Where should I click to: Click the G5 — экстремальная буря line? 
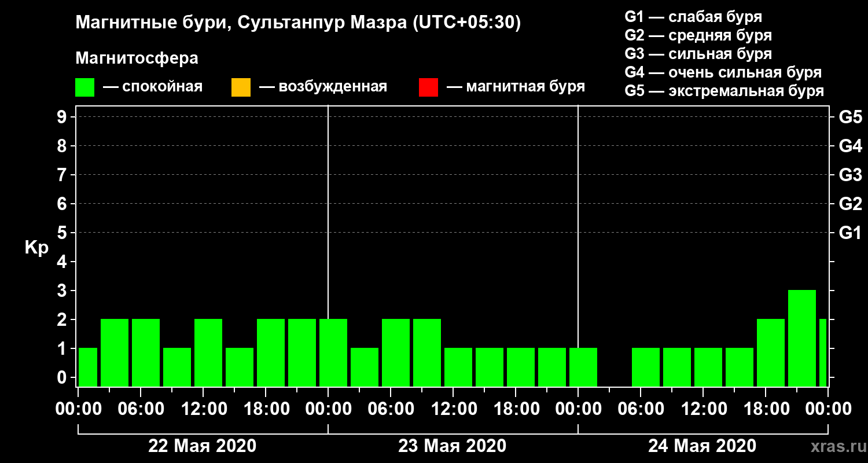pos(724,91)
